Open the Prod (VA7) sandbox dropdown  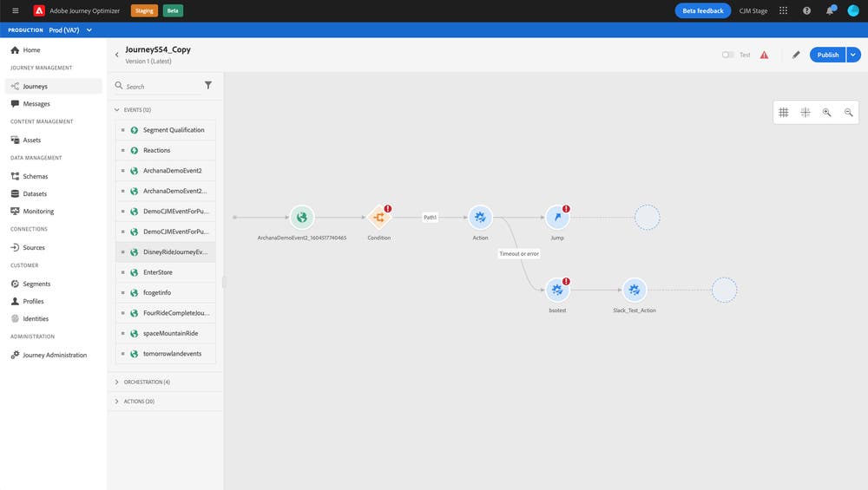pyautogui.click(x=70, y=29)
